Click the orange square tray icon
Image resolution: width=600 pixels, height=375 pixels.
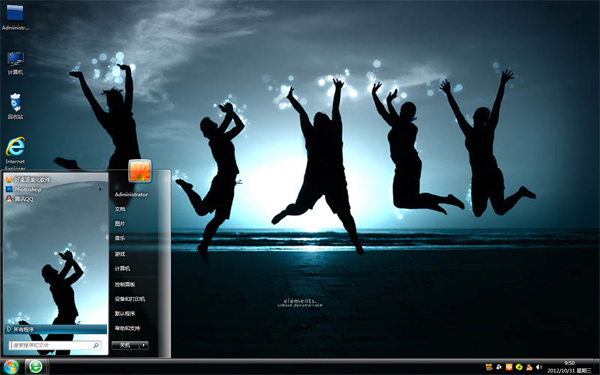pos(509,367)
